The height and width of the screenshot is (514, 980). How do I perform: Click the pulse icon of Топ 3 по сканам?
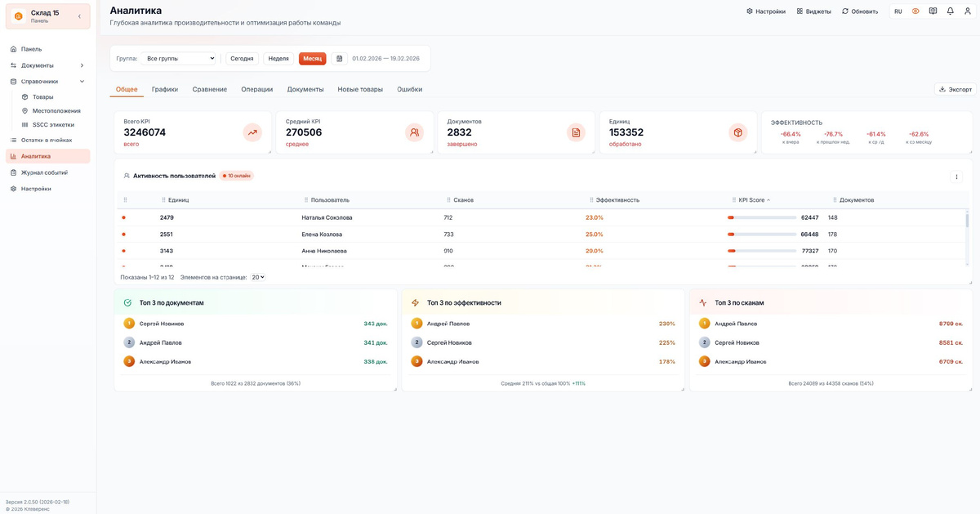pos(703,302)
